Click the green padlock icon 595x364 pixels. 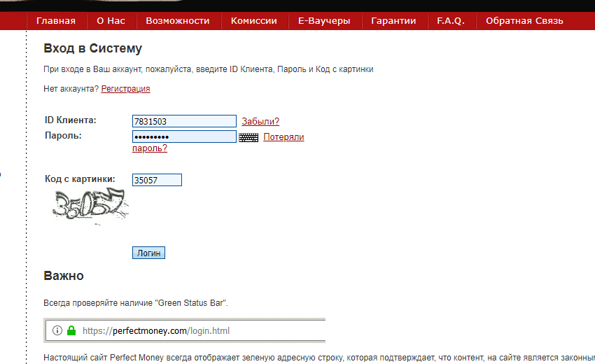pyautogui.click(x=71, y=330)
